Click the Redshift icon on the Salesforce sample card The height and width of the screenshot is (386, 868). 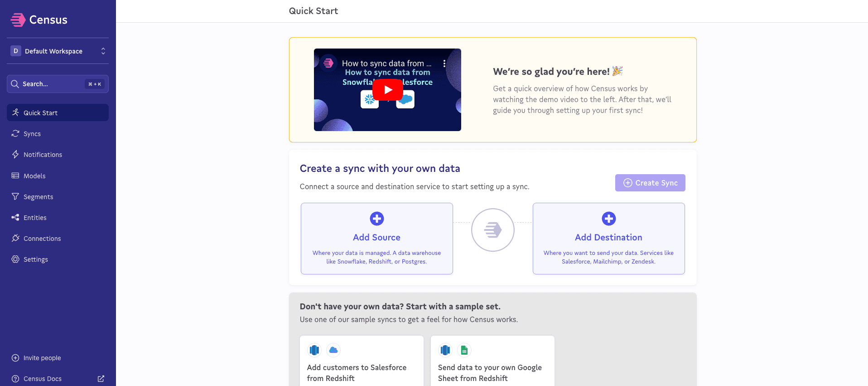pyautogui.click(x=314, y=350)
